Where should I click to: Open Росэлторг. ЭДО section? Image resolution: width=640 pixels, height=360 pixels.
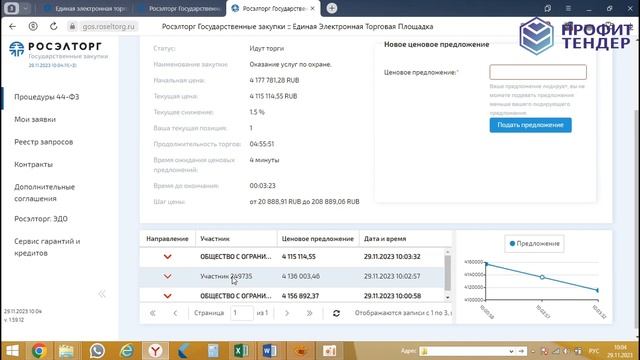pyautogui.click(x=41, y=219)
